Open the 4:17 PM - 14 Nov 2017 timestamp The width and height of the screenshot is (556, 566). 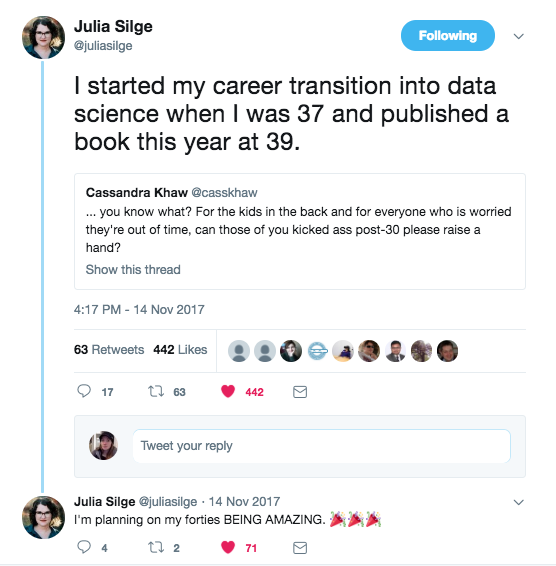coord(139,310)
